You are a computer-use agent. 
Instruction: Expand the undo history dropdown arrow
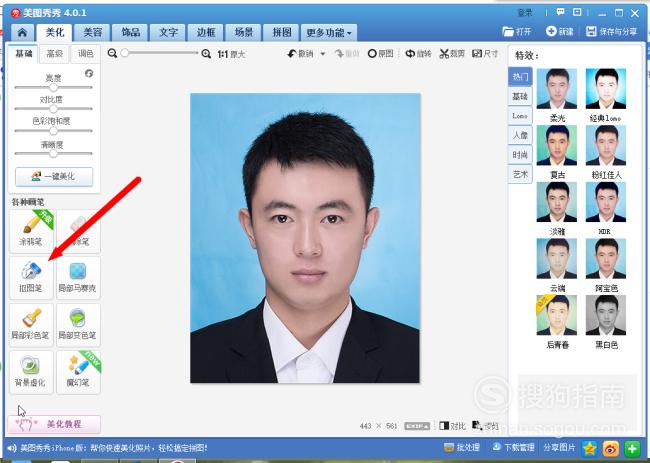click(323, 54)
